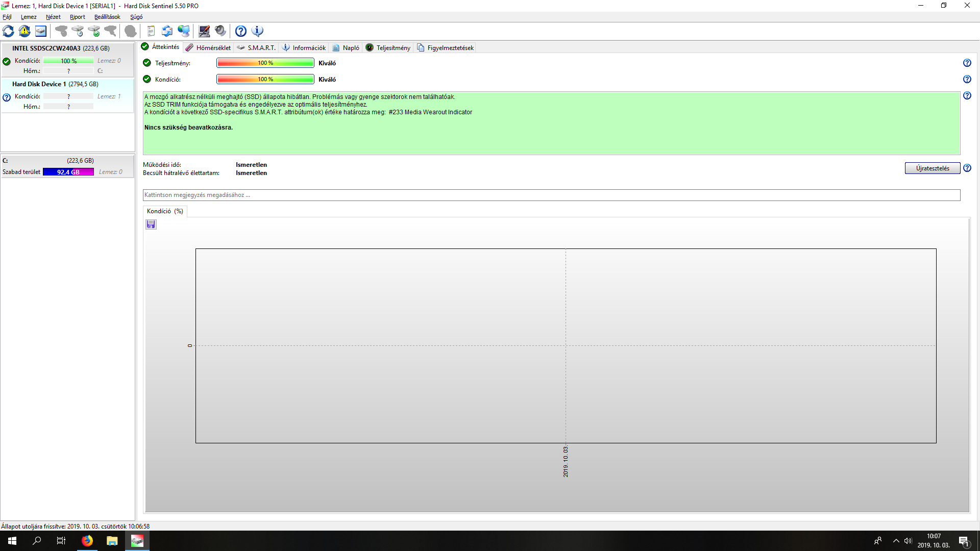Click the grey round icon in the toolbar
The height and width of the screenshot is (551, 980).
coord(131,31)
